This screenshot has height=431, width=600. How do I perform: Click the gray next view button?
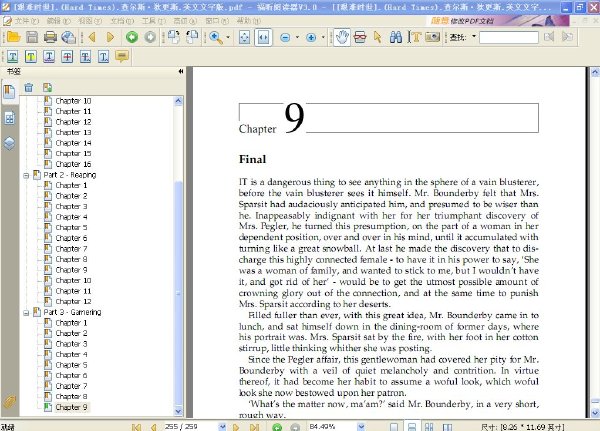150,37
